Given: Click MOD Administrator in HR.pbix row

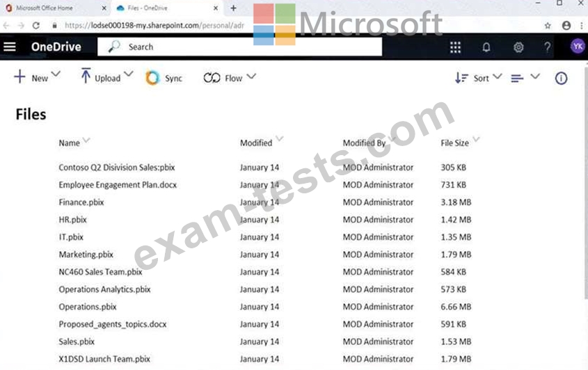Looking at the screenshot, I should click(378, 220).
